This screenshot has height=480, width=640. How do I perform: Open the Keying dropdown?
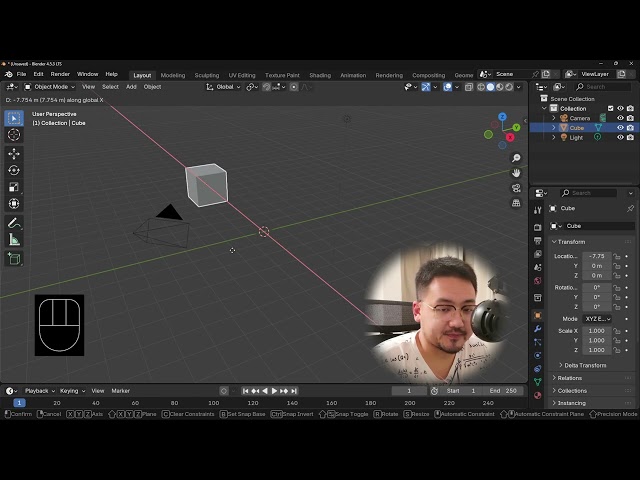point(72,391)
